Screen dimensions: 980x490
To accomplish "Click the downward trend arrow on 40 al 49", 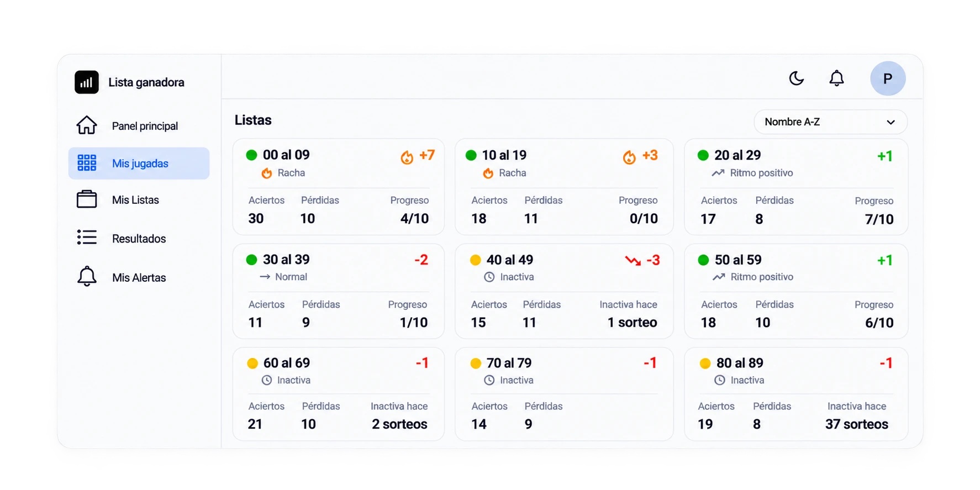I will [633, 260].
